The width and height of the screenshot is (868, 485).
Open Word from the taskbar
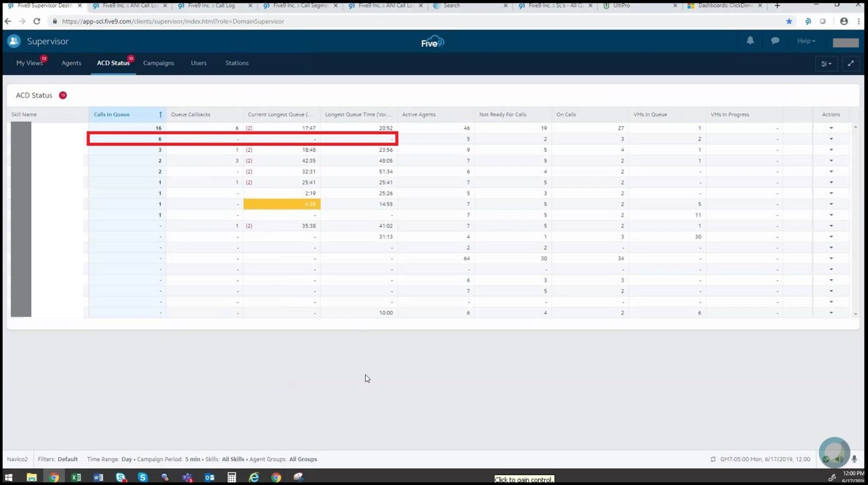(x=98, y=477)
